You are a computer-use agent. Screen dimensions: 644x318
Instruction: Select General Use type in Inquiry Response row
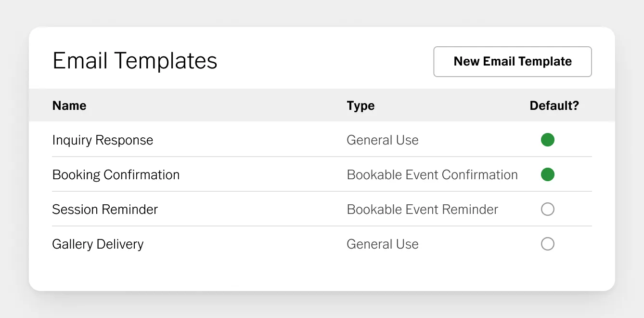tap(383, 140)
